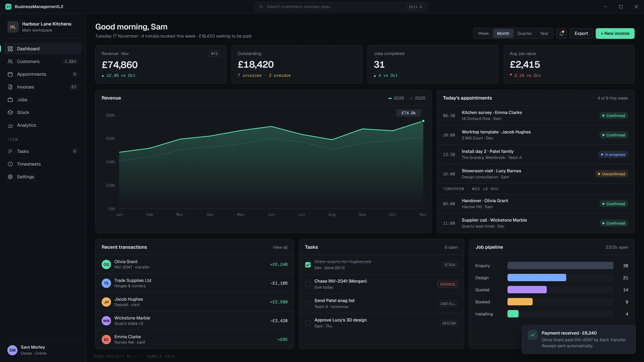Tick the Send Patel snag list checkbox
The width and height of the screenshot is (644, 362).
pos(308,304)
